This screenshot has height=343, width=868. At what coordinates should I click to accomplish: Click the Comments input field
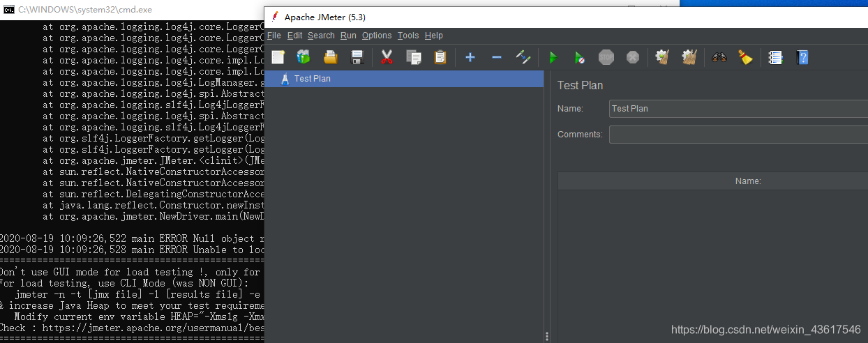(x=738, y=135)
